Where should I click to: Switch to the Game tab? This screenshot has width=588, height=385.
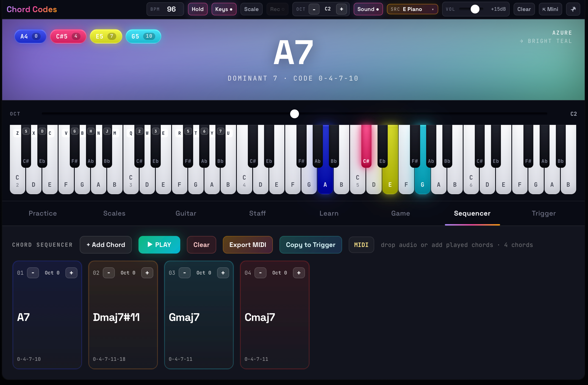401,213
